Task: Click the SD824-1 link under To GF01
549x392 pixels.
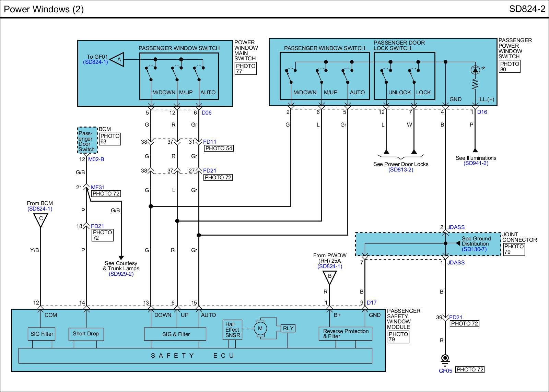Action: point(95,62)
